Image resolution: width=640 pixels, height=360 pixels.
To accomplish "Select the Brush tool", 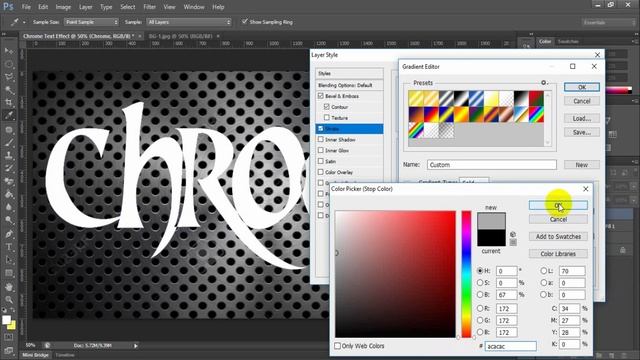I will point(9,142).
